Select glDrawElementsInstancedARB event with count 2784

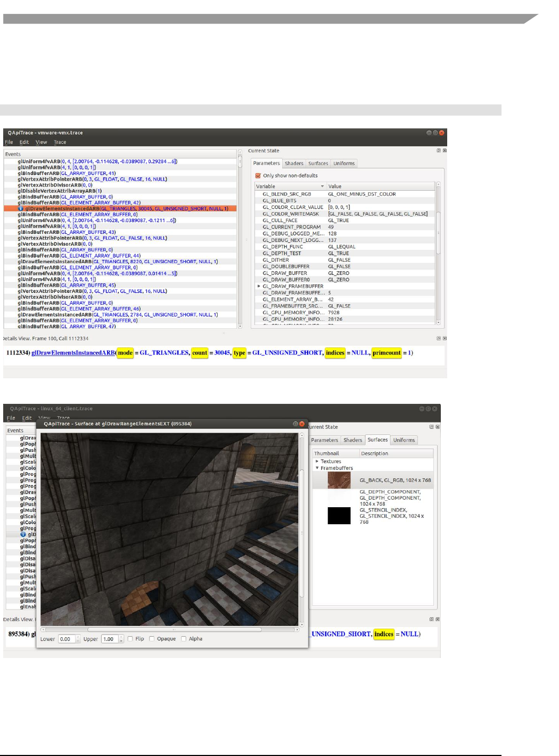pyautogui.click(x=120, y=315)
